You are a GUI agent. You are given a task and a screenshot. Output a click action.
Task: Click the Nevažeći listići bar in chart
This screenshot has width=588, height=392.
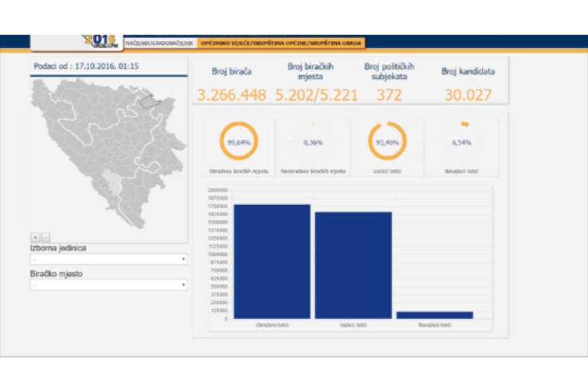pyautogui.click(x=434, y=315)
